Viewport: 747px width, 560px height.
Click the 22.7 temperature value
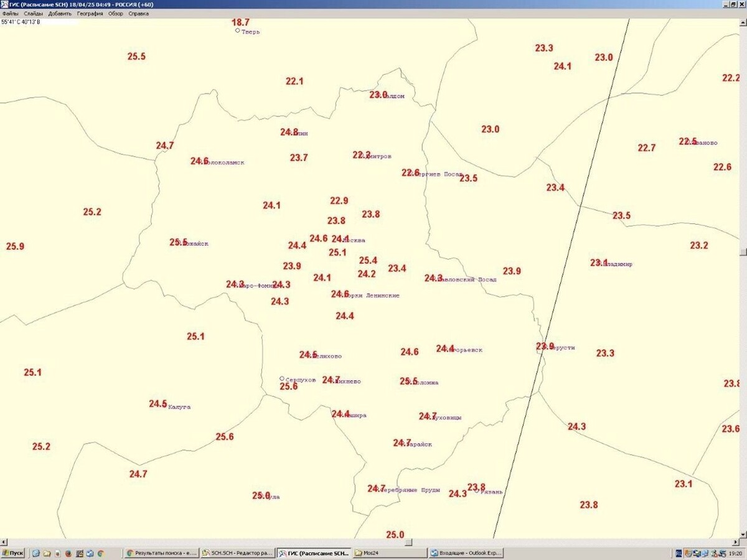pyautogui.click(x=647, y=147)
